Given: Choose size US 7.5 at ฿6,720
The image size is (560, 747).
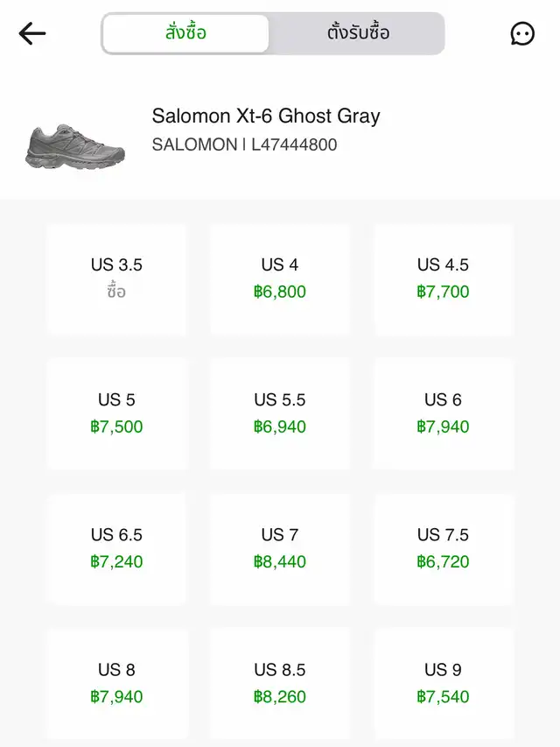Looking at the screenshot, I should pyautogui.click(x=444, y=548).
